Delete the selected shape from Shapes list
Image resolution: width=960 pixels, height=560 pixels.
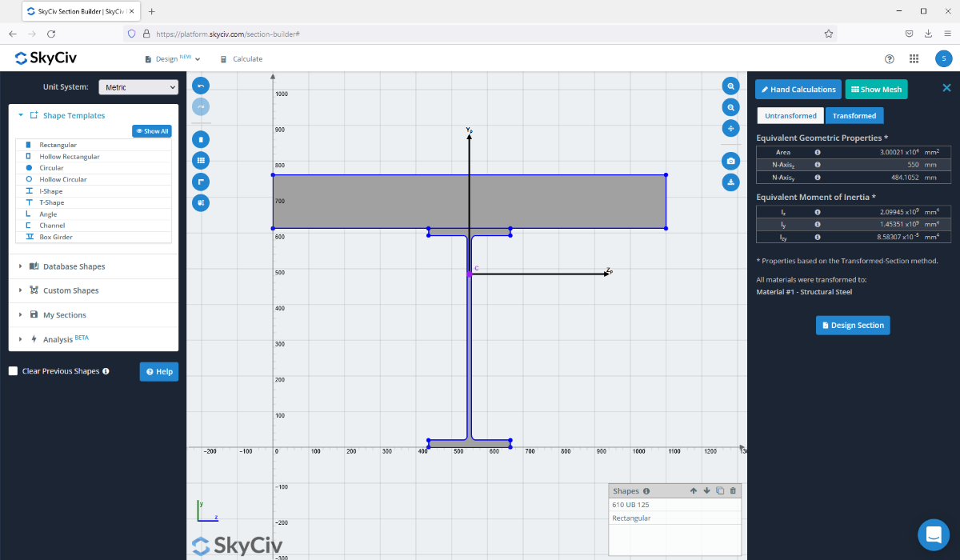point(733,490)
